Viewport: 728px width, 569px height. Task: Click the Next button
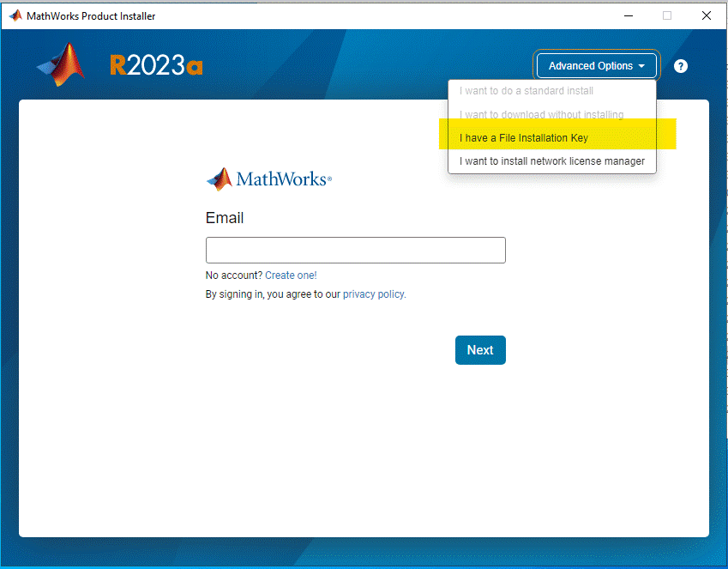480,350
